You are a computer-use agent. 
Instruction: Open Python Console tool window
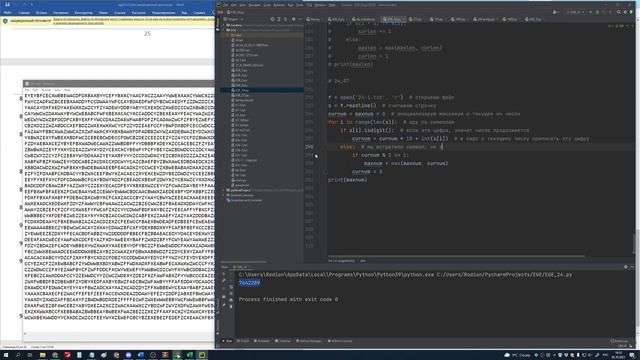coord(340,341)
